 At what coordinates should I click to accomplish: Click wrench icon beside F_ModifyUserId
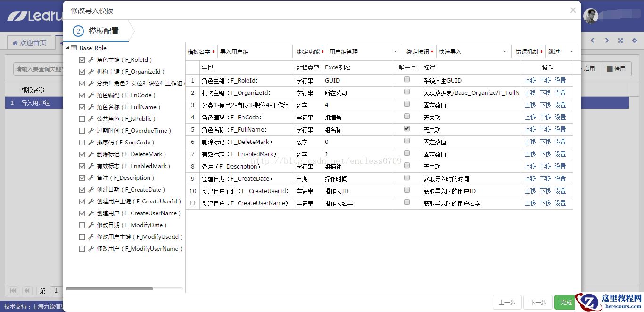91,237
